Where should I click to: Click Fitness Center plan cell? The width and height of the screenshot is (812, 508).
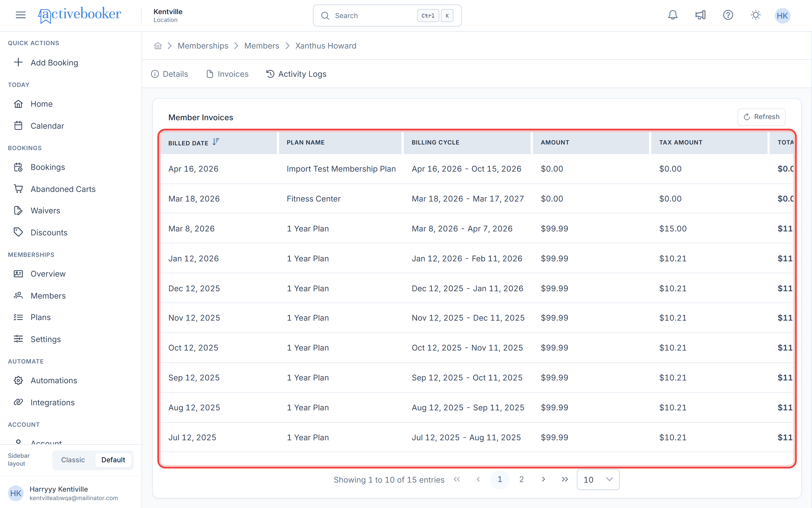[314, 199]
